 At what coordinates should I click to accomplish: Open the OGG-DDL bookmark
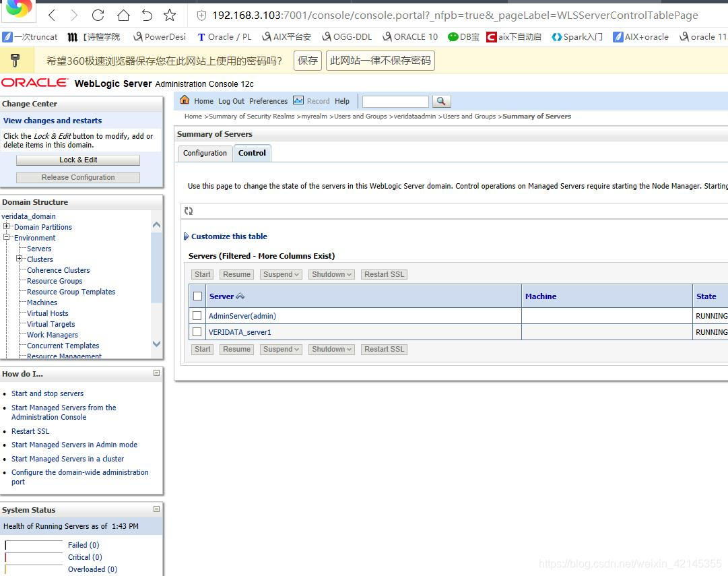tap(348, 37)
